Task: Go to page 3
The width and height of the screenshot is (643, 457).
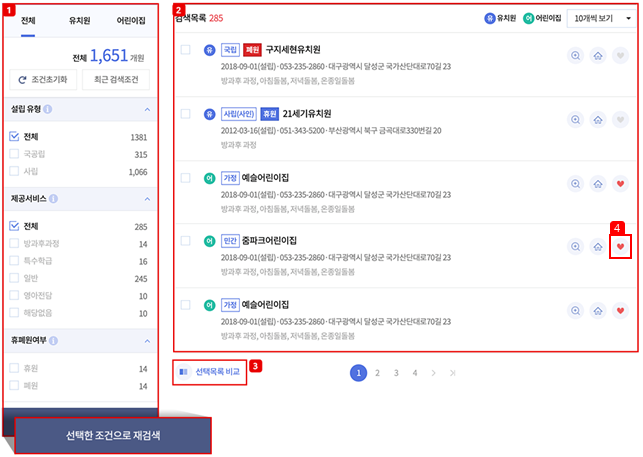Action: click(x=396, y=373)
